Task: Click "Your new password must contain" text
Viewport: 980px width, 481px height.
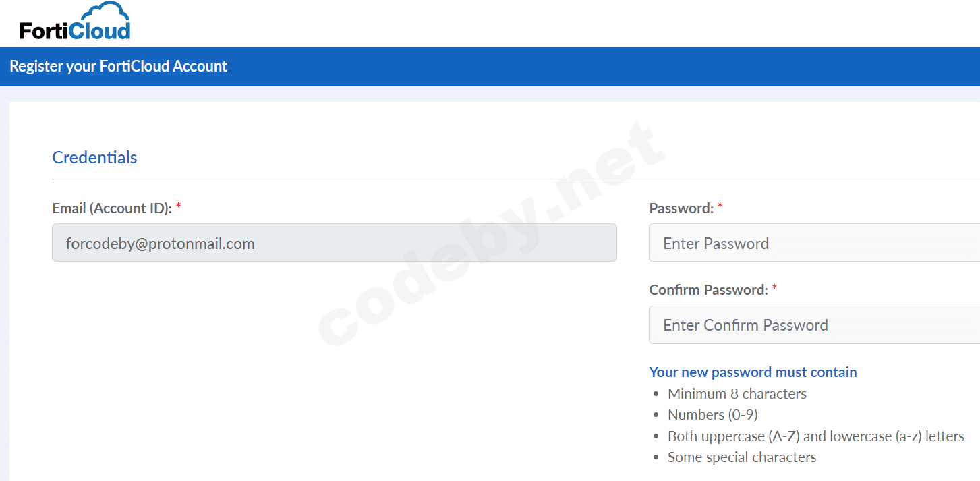Action: tap(753, 372)
